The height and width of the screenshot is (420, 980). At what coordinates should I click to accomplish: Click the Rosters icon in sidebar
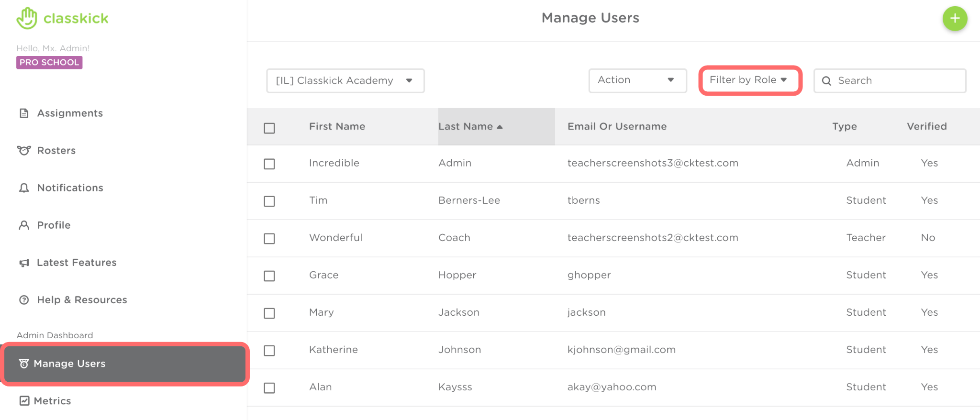pyautogui.click(x=24, y=151)
